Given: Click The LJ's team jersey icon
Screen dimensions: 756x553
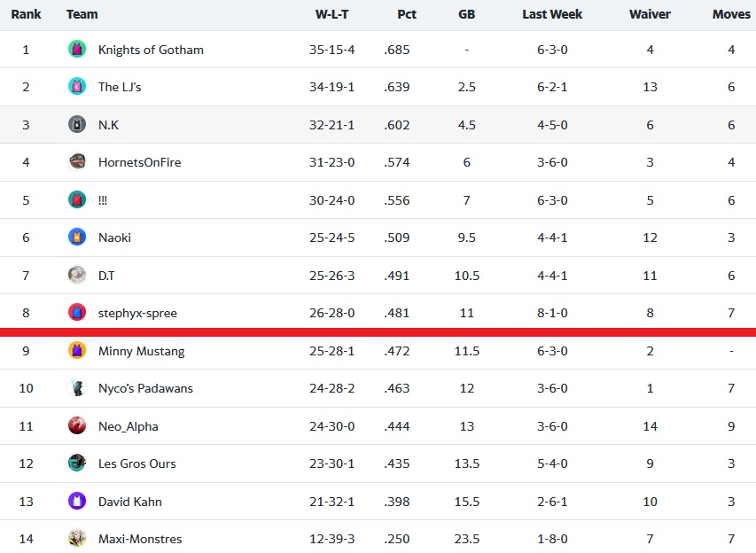Looking at the screenshot, I should coord(77,87).
